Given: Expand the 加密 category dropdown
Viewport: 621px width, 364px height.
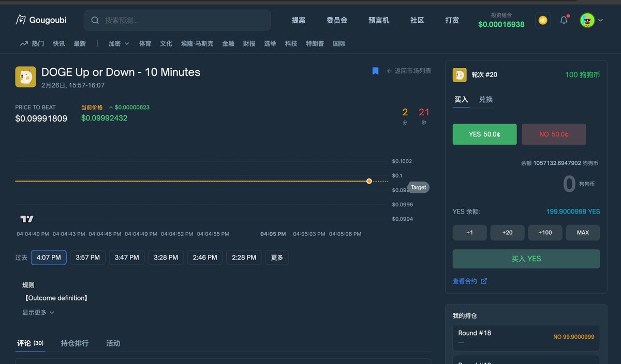Looking at the screenshot, I should tap(119, 43).
